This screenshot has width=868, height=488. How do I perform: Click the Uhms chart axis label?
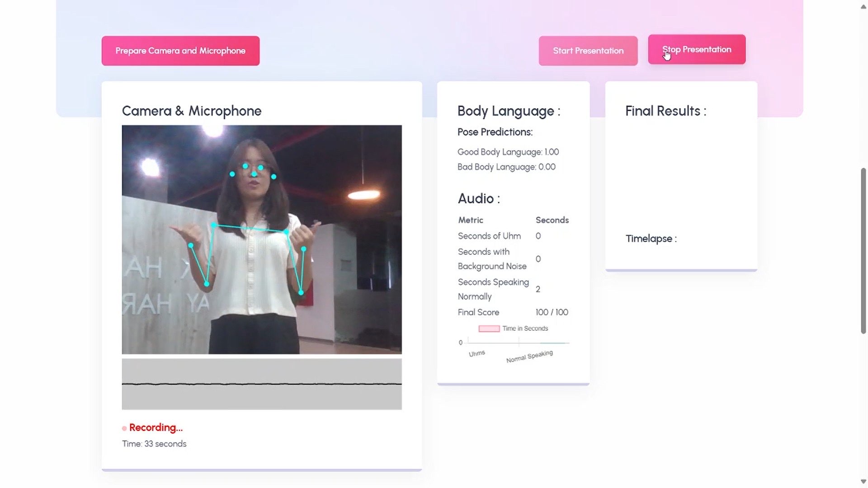(x=476, y=353)
